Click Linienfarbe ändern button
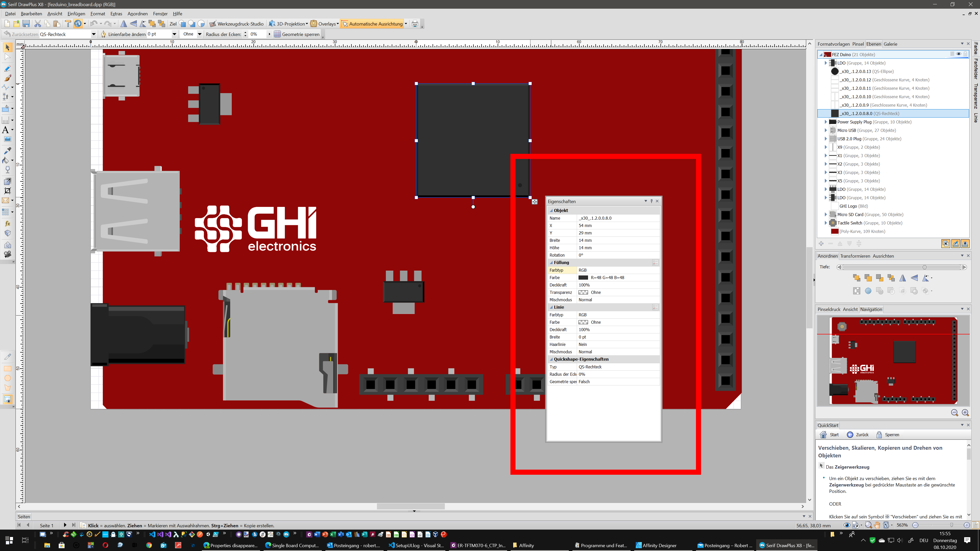The image size is (980, 551). click(123, 34)
